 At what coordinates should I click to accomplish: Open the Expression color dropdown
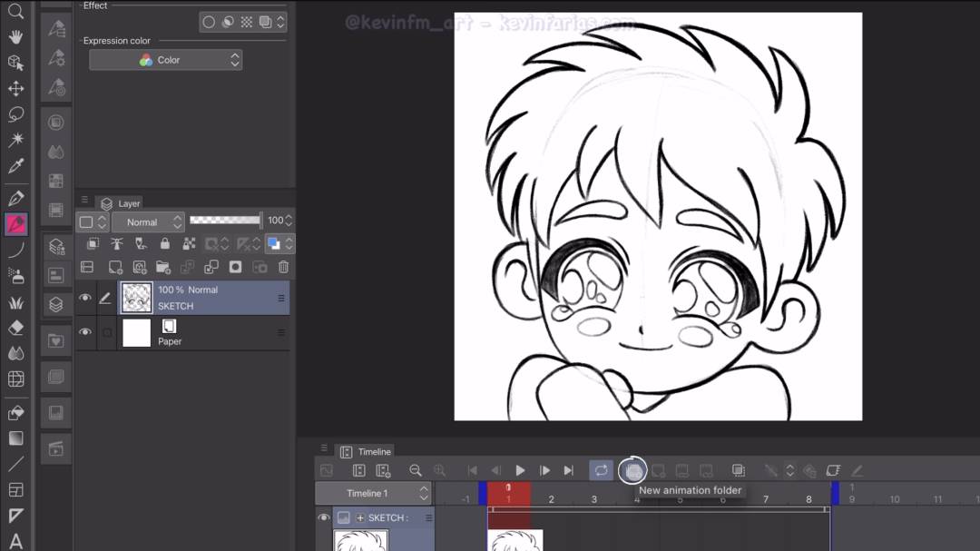(x=165, y=60)
